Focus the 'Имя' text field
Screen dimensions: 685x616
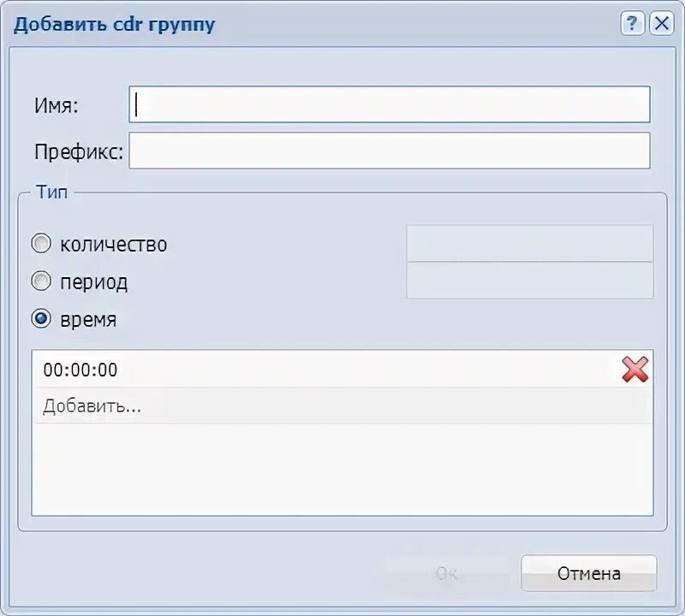[390, 104]
